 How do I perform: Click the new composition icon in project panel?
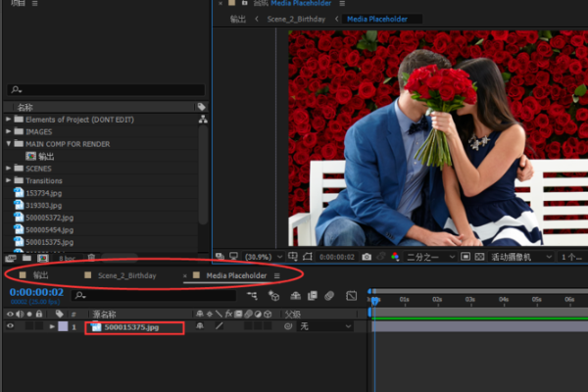42,257
